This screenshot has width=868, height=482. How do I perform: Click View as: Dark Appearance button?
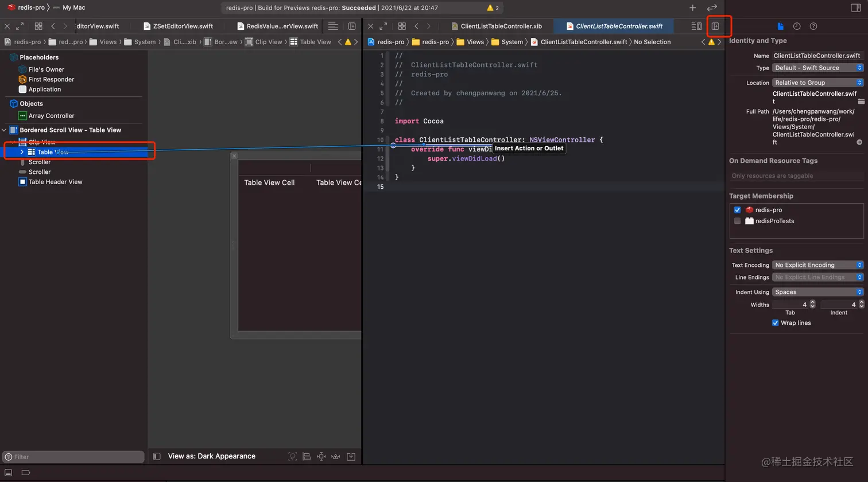[211, 456]
